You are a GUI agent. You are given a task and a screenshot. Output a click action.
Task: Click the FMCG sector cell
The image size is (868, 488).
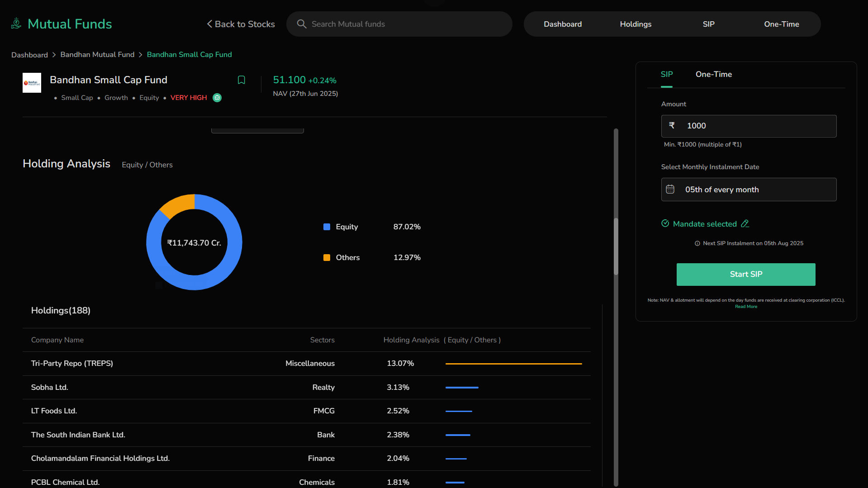tap(324, 411)
